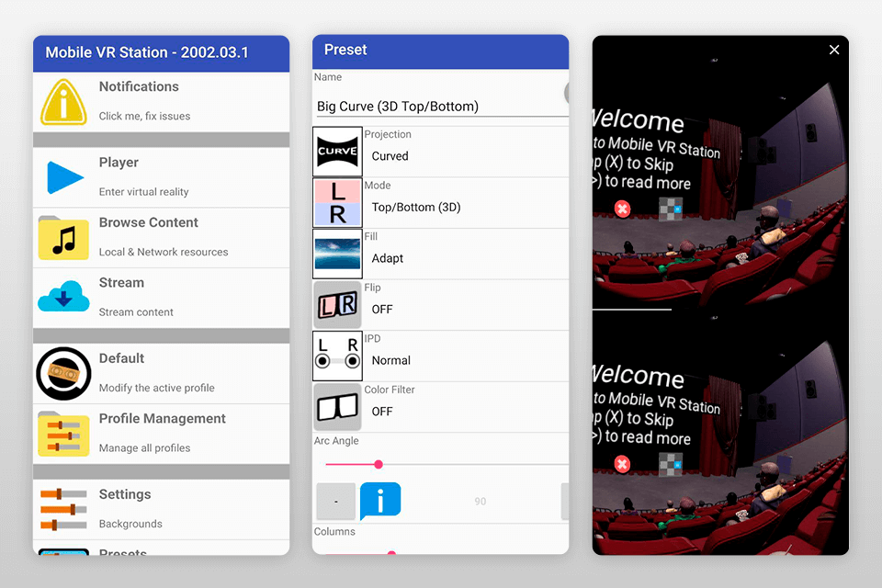This screenshot has height=588, width=882.
Task: Tap the red X in lower VR view
Action: coord(622,464)
